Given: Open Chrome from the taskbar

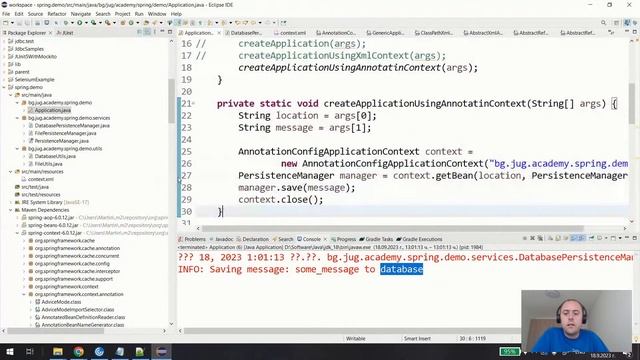Looking at the screenshot, I should click(79, 351).
